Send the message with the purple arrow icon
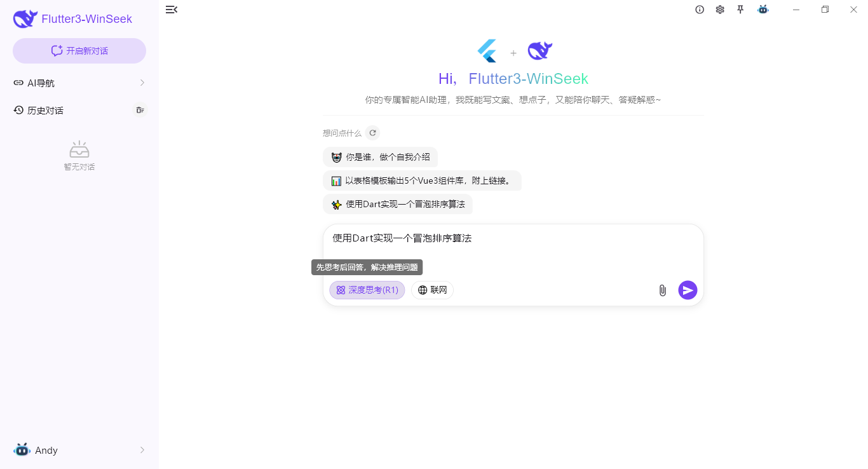 (x=688, y=290)
